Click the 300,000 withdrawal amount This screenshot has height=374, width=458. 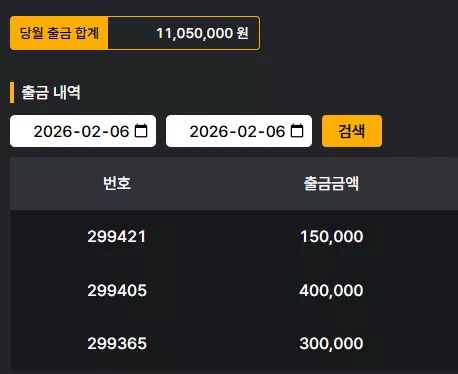pos(331,344)
